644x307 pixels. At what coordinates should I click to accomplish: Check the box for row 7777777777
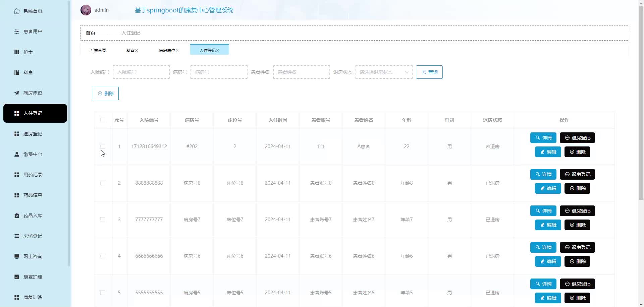click(103, 220)
